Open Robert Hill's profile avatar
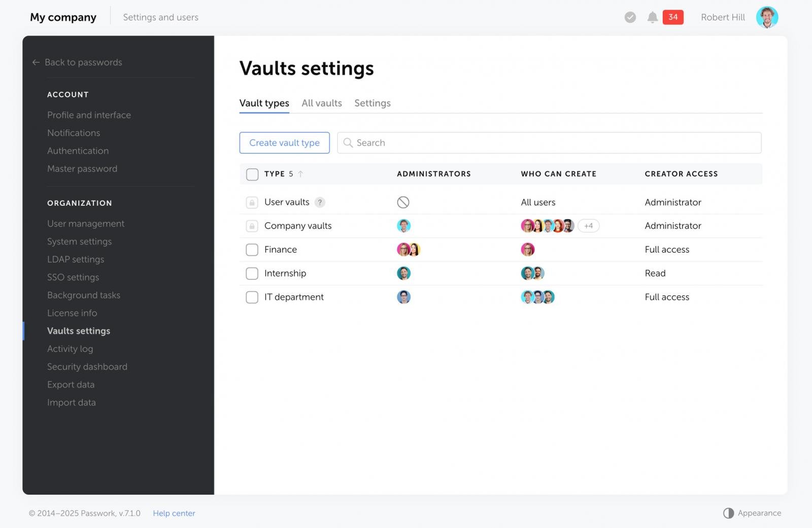This screenshot has height=528, width=812. point(767,17)
